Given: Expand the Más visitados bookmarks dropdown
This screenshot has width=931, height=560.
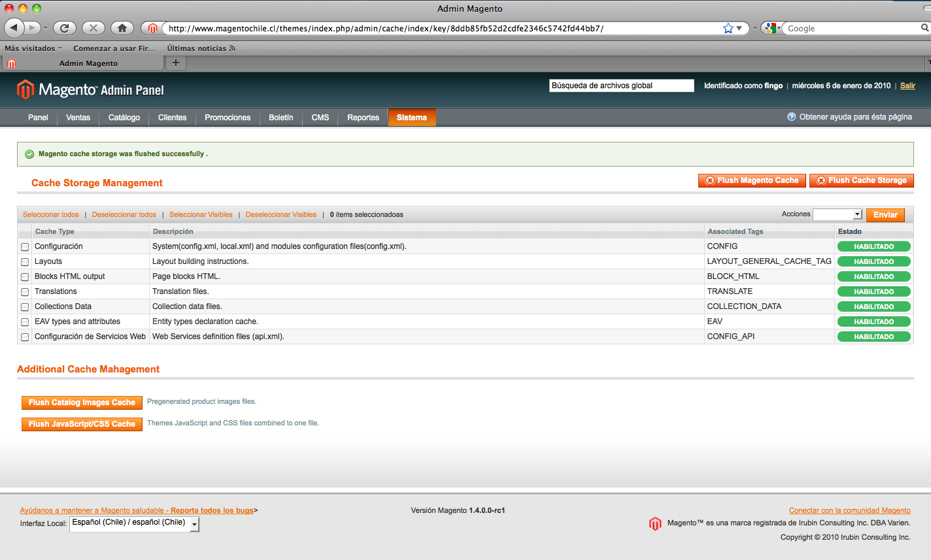Looking at the screenshot, I should point(33,48).
